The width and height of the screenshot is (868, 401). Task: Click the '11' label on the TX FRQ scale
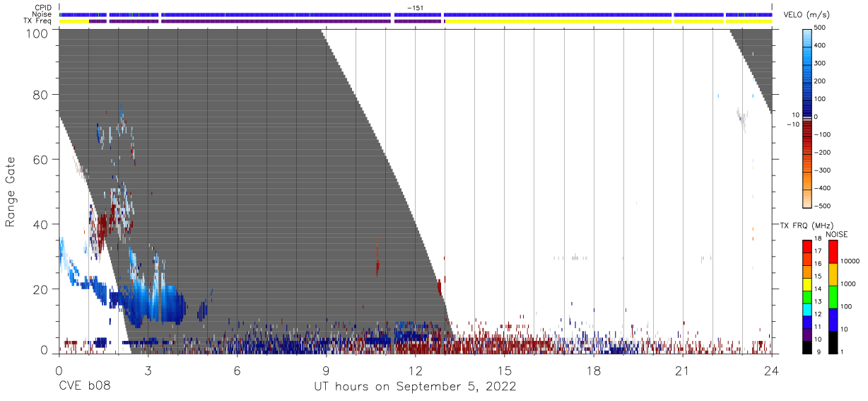point(817,327)
